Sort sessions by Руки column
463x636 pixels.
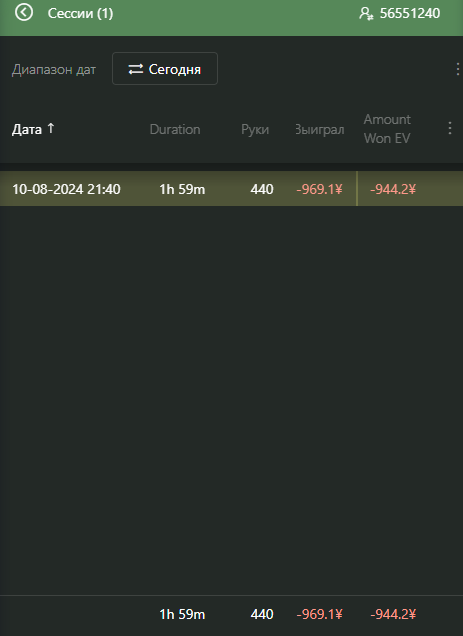coord(255,129)
